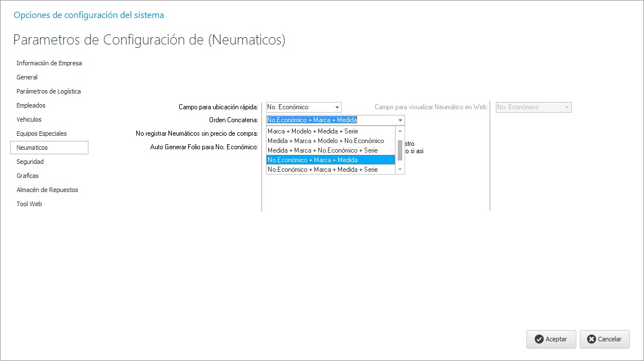Collapse the Orden Concatena dropdown arrow

[400, 120]
